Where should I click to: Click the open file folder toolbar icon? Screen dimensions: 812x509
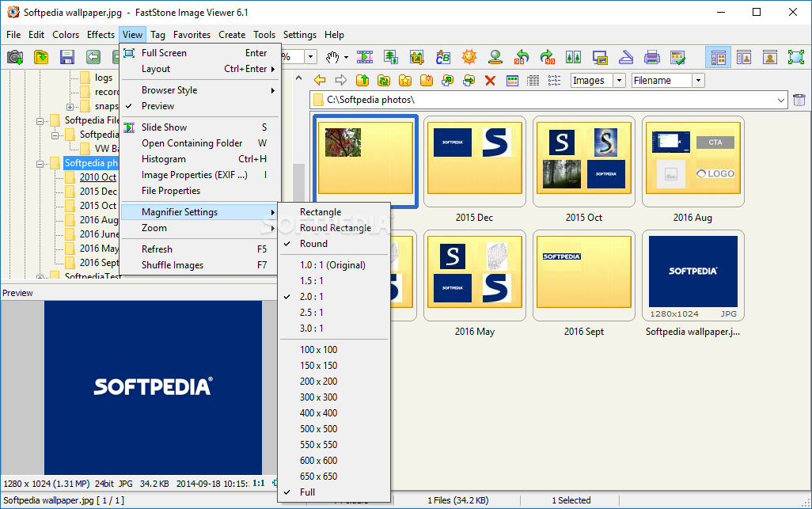(41, 56)
